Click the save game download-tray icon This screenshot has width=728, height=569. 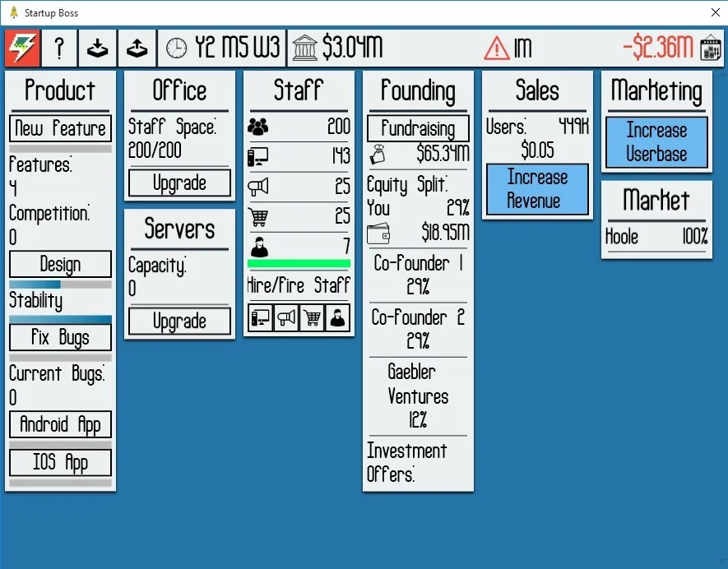pyautogui.click(x=98, y=48)
